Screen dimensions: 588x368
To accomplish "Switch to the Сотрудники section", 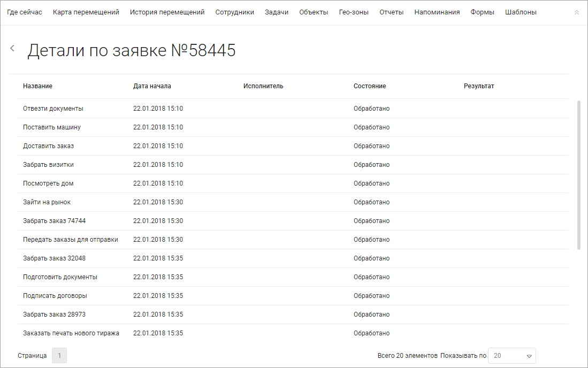I will pyautogui.click(x=234, y=12).
